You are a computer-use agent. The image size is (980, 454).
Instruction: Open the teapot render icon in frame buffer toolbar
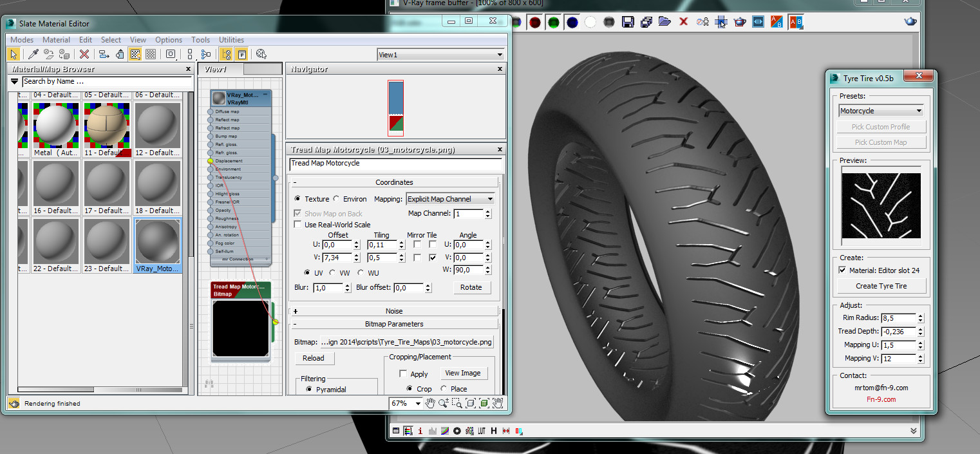739,21
